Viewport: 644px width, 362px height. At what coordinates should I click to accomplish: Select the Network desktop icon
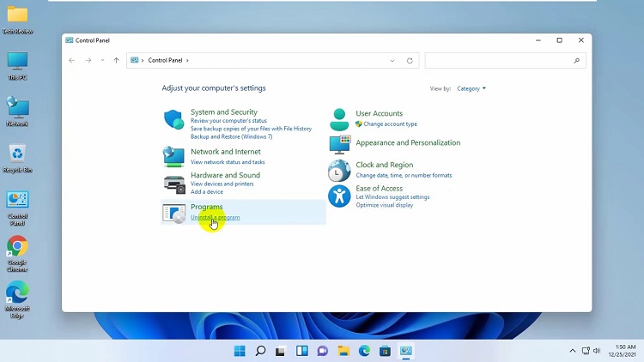click(x=17, y=112)
